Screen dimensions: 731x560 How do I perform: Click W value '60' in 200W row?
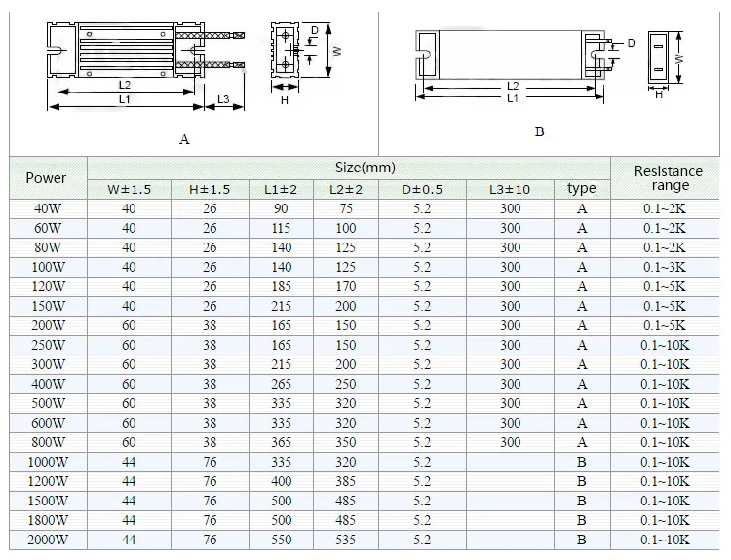129,325
